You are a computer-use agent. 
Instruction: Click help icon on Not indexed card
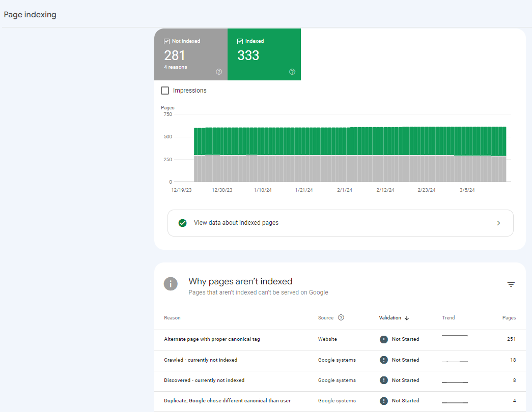(x=219, y=72)
